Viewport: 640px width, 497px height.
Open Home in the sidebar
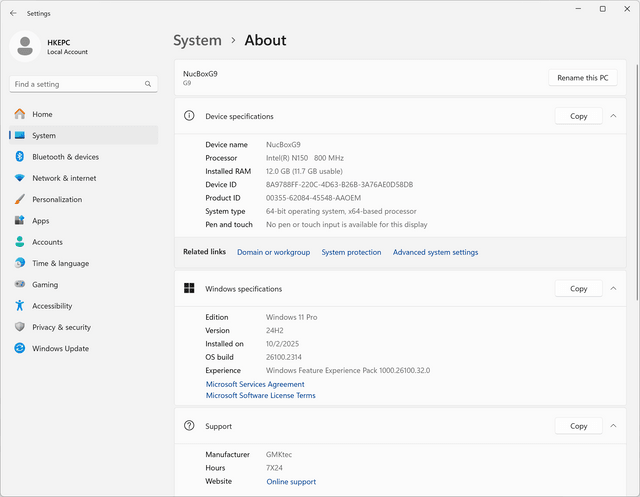(83, 114)
